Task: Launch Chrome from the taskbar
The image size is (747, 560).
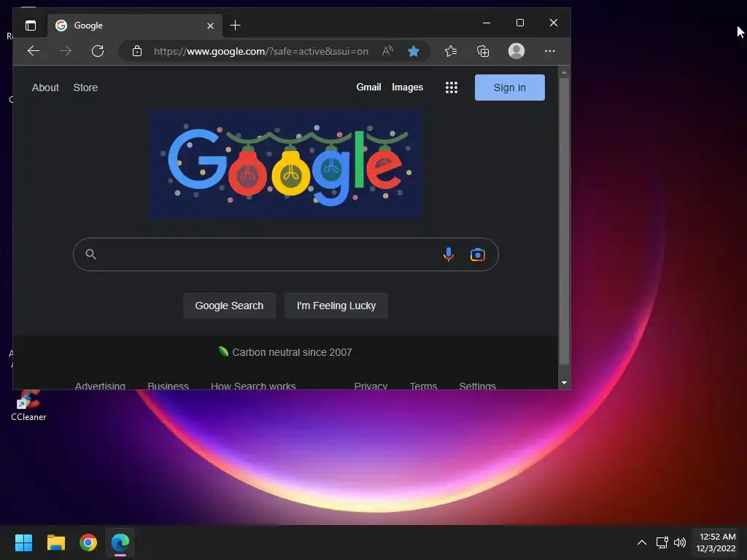Action: click(88, 542)
